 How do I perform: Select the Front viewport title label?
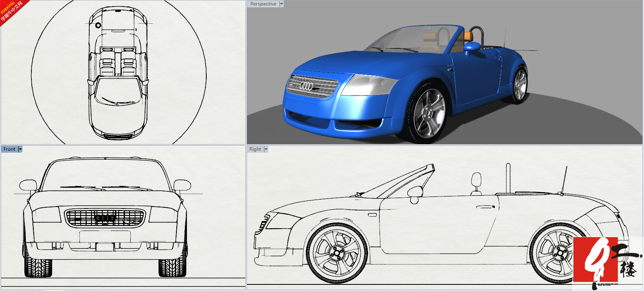10,149
